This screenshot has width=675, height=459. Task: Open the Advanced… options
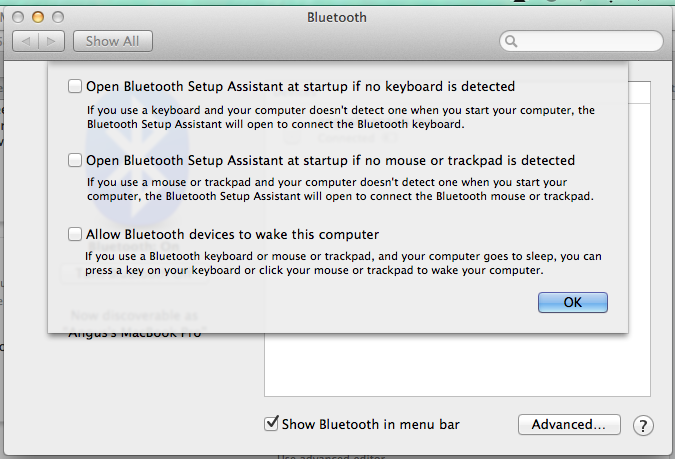(569, 425)
